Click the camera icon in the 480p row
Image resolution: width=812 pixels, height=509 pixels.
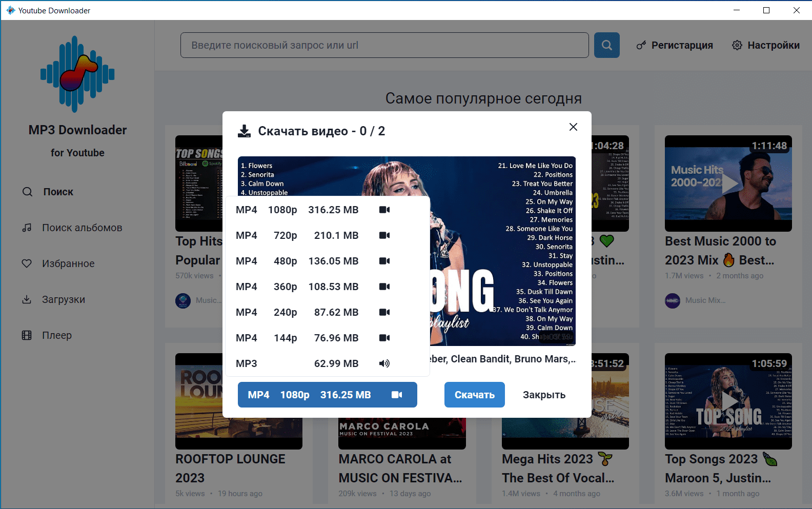point(384,261)
